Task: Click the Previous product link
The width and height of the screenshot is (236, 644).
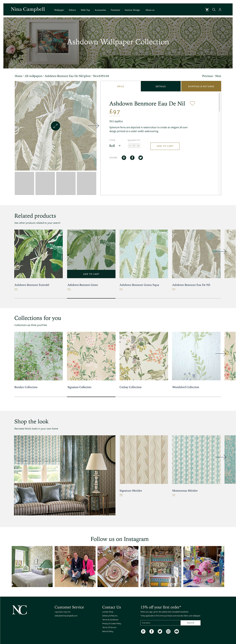Action: [208, 76]
